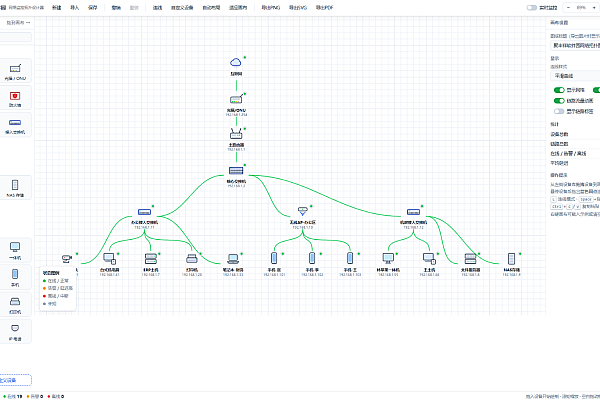Image resolution: width=600 pixels, height=400 pixels.
Task: Select the all-in-one PC device in the palette
Action: point(15,250)
